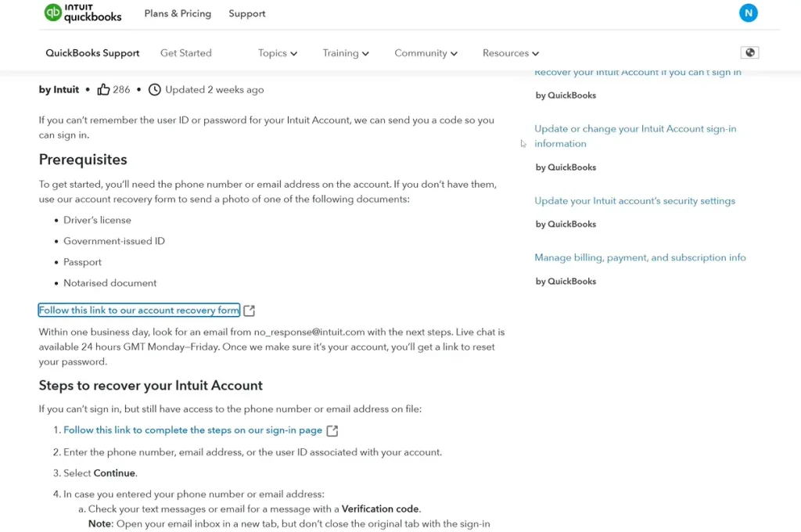Go to Support in top navigation

(246, 14)
